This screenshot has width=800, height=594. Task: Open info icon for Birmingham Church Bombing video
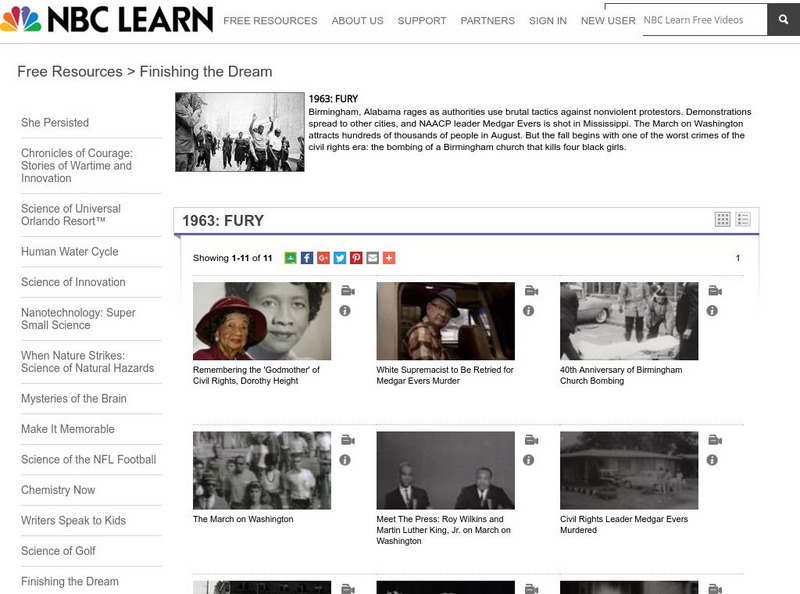(712, 311)
